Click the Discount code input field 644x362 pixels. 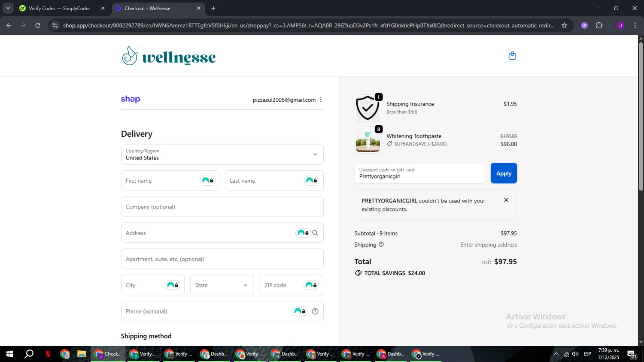point(419,173)
